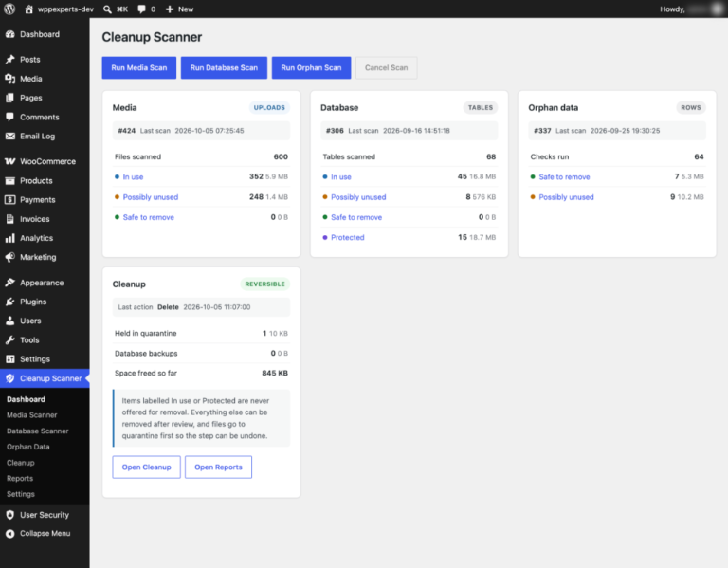Screen dimensions: 728x568
Task: Click the Tables scanned value 68
Action: pos(491,156)
